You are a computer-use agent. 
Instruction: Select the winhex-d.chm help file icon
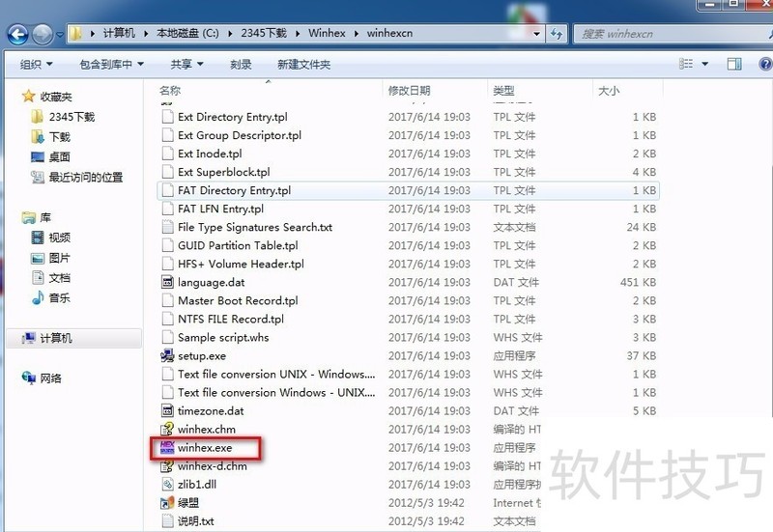167,466
